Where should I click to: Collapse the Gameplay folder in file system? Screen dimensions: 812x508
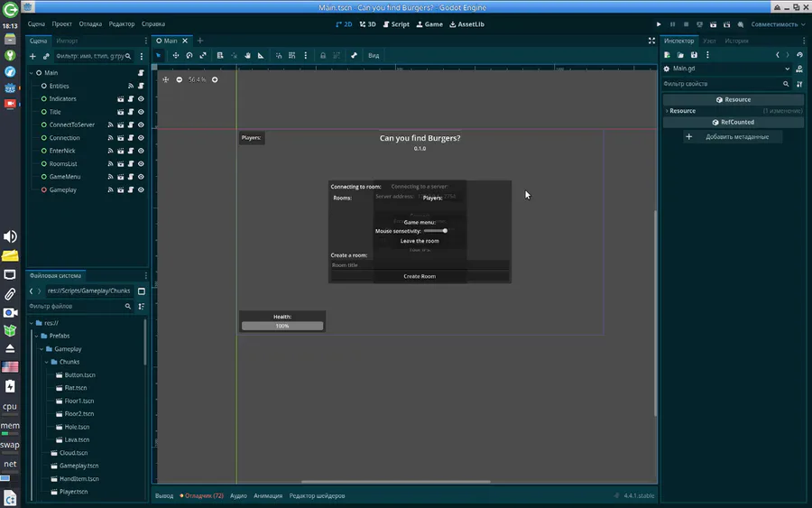pyautogui.click(x=42, y=349)
